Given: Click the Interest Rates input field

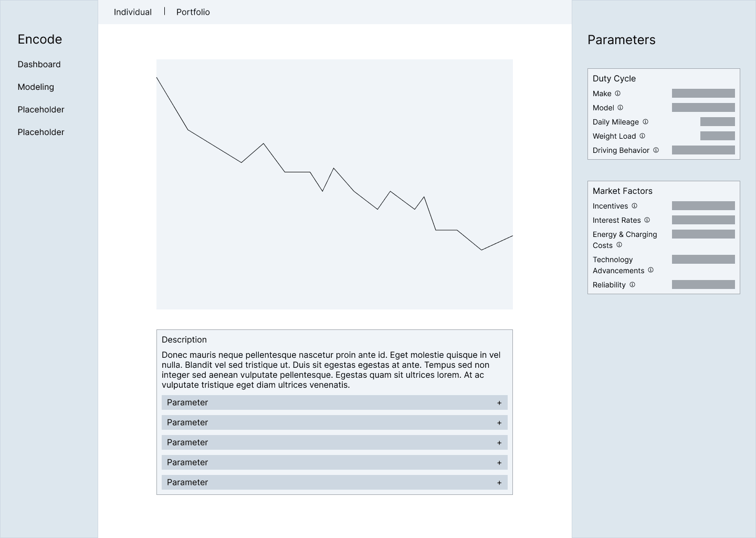Looking at the screenshot, I should (703, 220).
